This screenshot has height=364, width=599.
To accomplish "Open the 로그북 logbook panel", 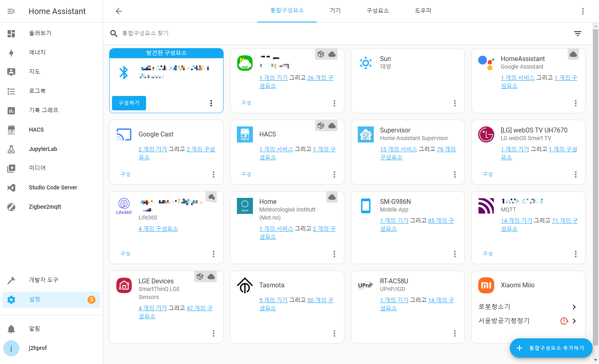I will 51,91.
